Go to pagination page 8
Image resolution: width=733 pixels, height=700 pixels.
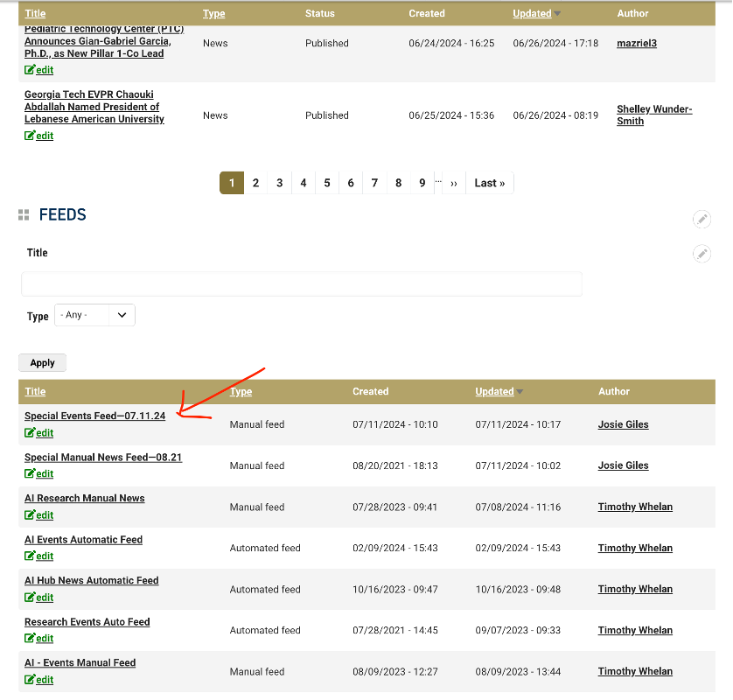pos(399,183)
